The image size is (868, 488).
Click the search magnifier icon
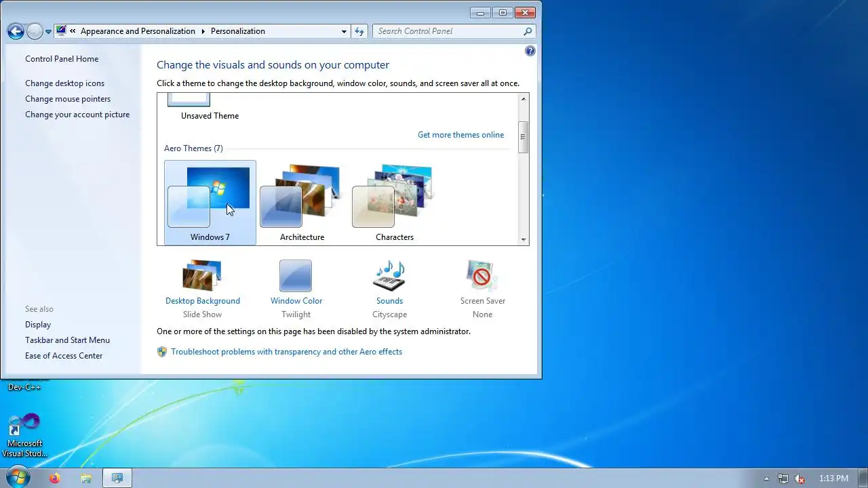coord(528,31)
